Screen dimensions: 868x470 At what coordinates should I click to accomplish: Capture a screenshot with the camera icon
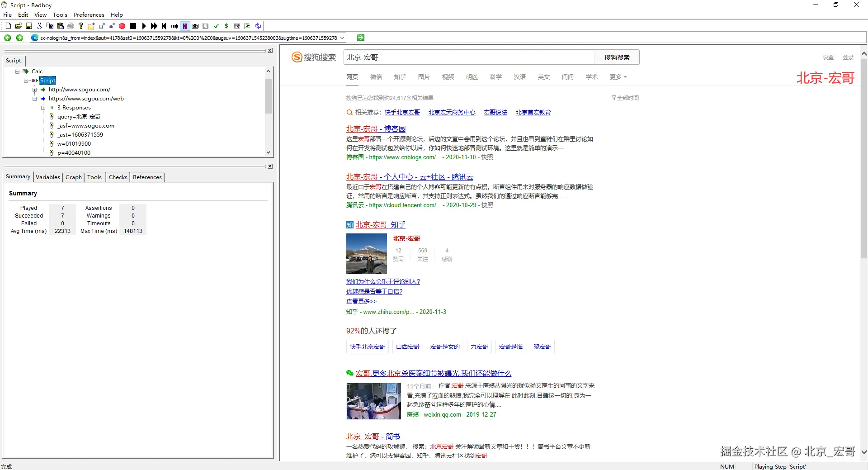pos(195,26)
